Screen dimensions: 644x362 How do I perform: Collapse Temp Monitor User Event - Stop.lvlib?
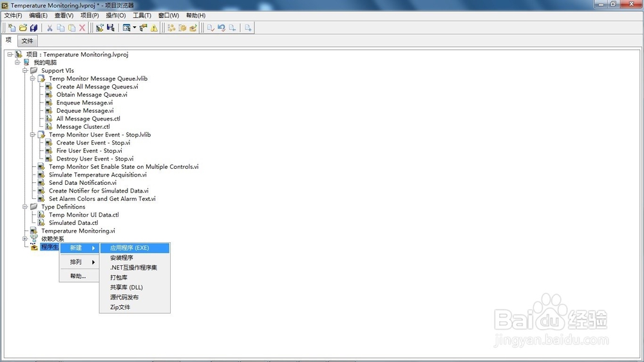tap(32, 135)
